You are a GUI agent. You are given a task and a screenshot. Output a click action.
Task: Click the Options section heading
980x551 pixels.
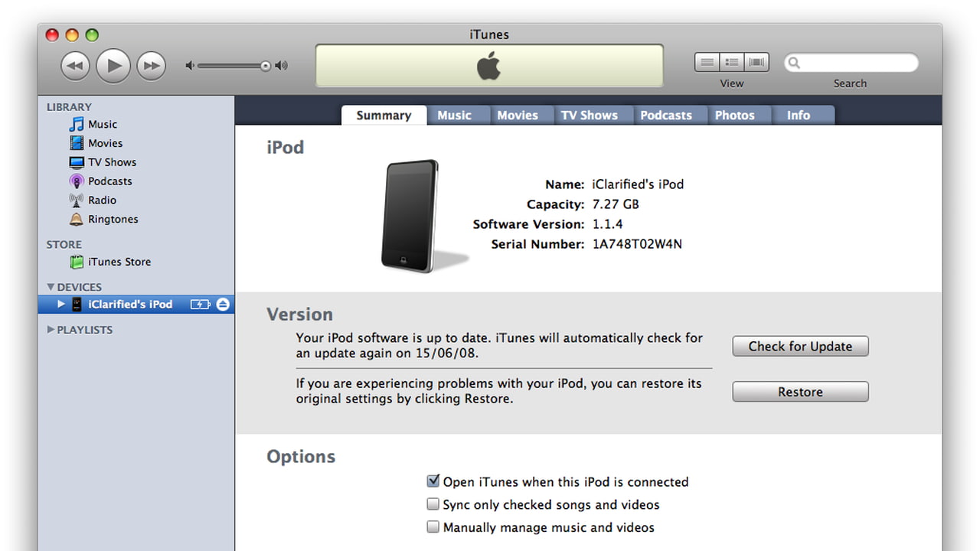coord(301,457)
